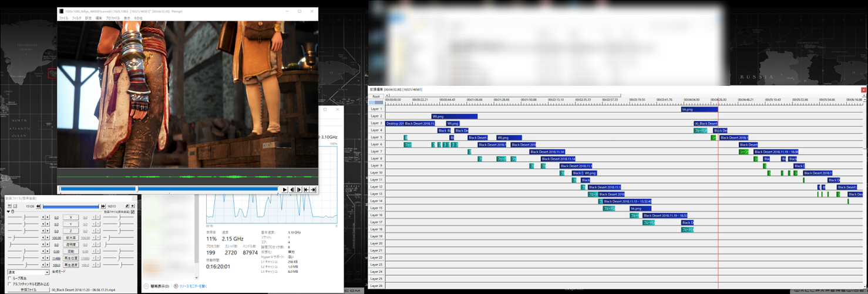Open the 合成モード blend mode dropdown
The height and width of the screenshot is (294, 868).
point(28,272)
